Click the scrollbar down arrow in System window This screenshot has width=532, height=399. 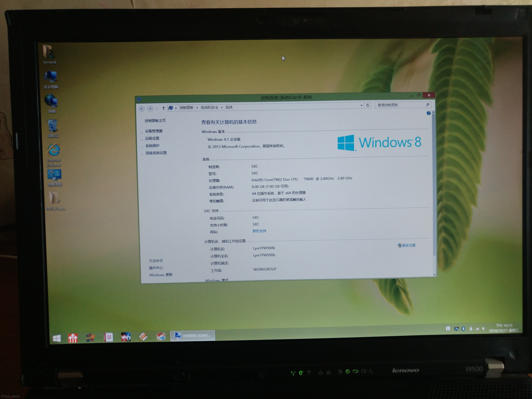coord(434,274)
